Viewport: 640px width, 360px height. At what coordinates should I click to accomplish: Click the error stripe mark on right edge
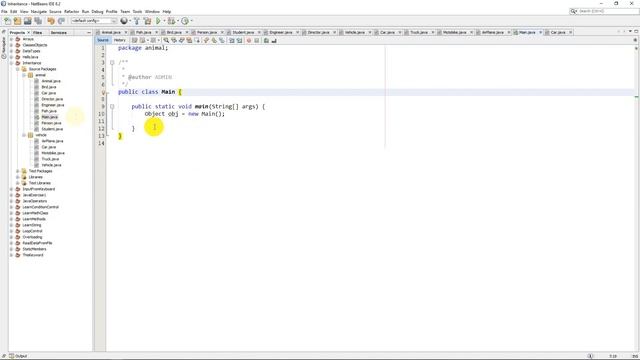coord(636,96)
